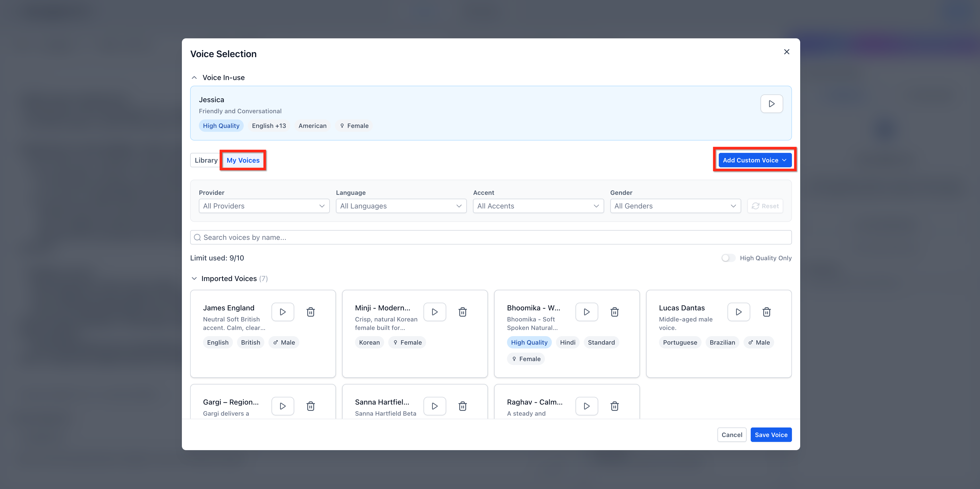Open the Add Custom Voice menu

point(755,160)
